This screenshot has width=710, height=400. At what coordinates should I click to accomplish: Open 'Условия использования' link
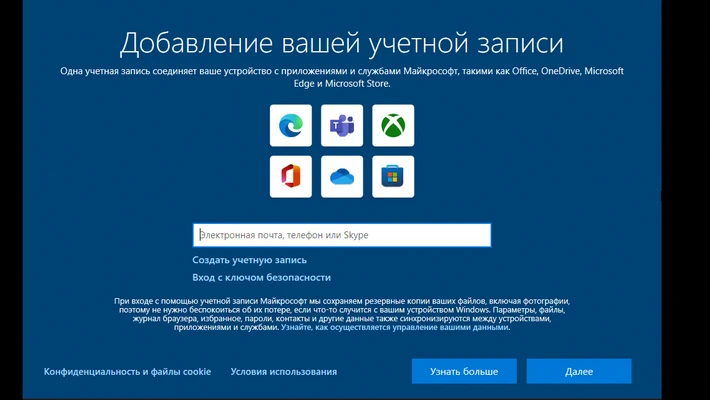(x=283, y=371)
